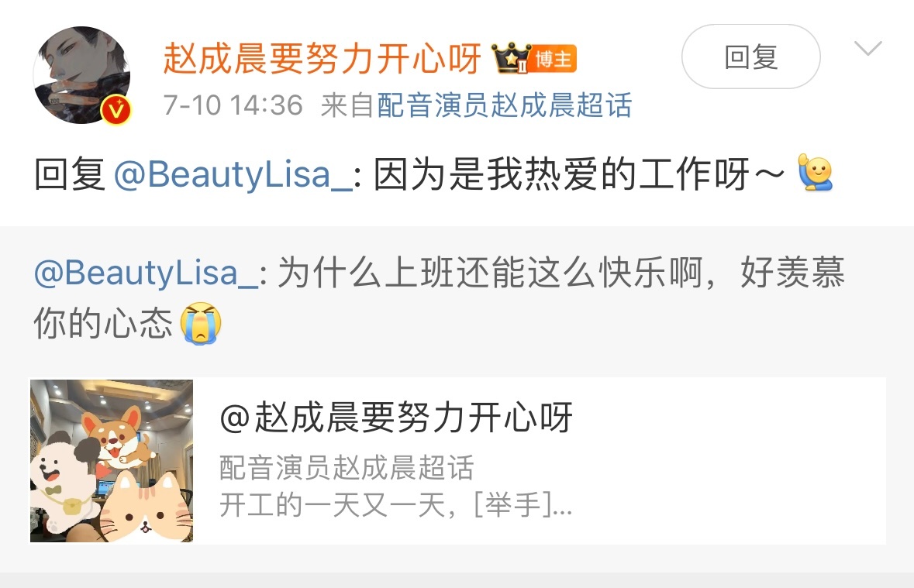Click the 回复 reply button
Image resolution: width=914 pixels, height=588 pixels.
coord(750,57)
